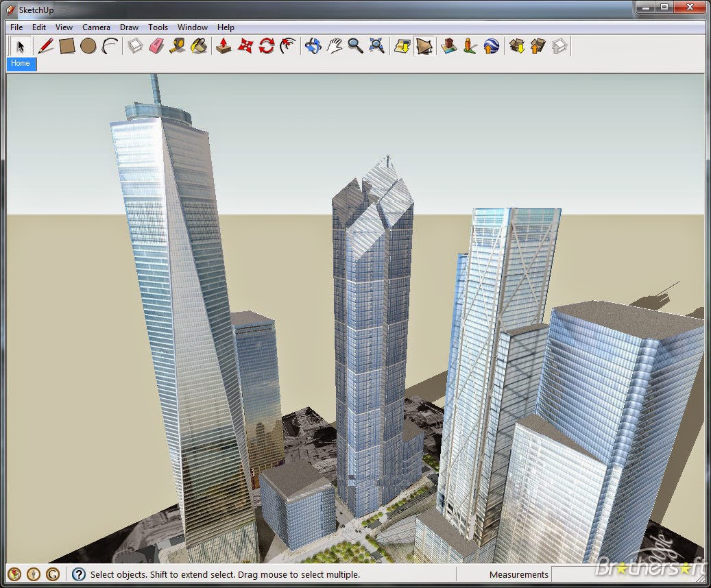Image resolution: width=711 pixels, height=588 pixels.
Task: Select the arrow Select tool
Action: click(x=21, y=46)
